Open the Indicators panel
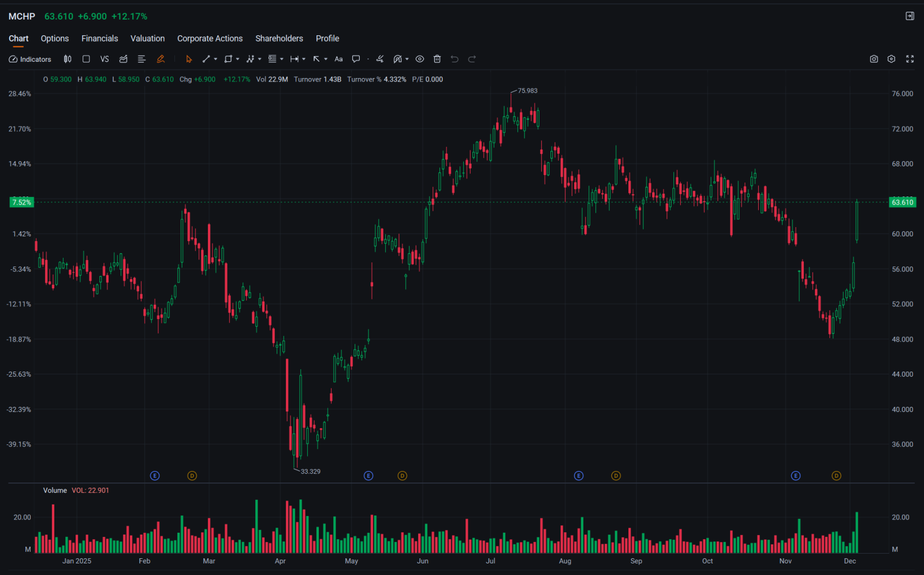Screen dimensions: 924x575 coord(30,58)
